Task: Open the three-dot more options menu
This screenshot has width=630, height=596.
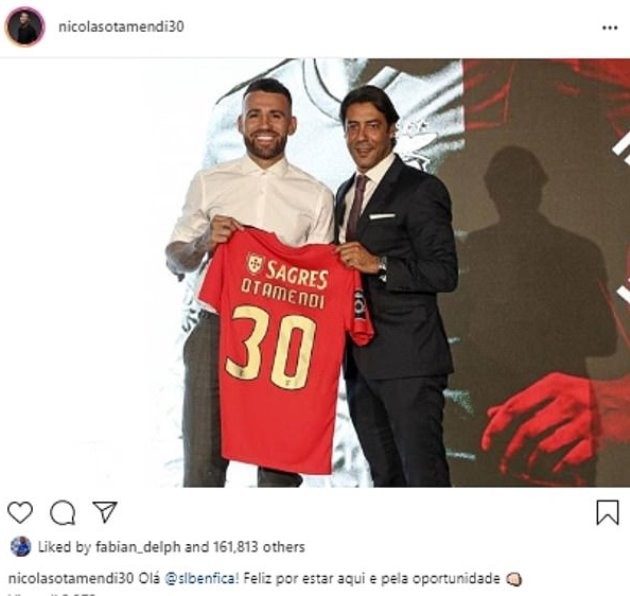Action: pyautogui.click(x=610, y=28)
